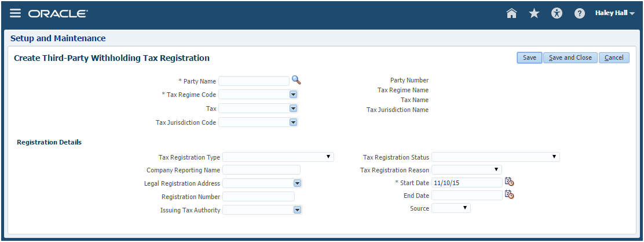Search for Party Name with magnifier

(296, 80)
